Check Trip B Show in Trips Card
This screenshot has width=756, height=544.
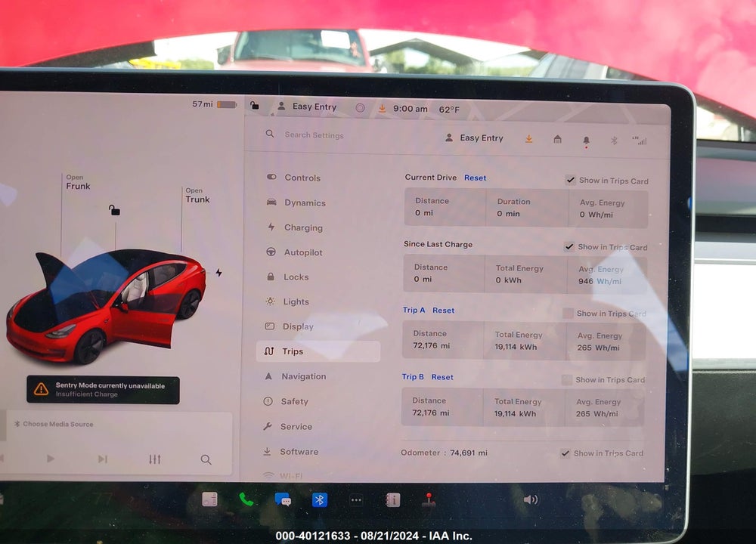[567, 380]
